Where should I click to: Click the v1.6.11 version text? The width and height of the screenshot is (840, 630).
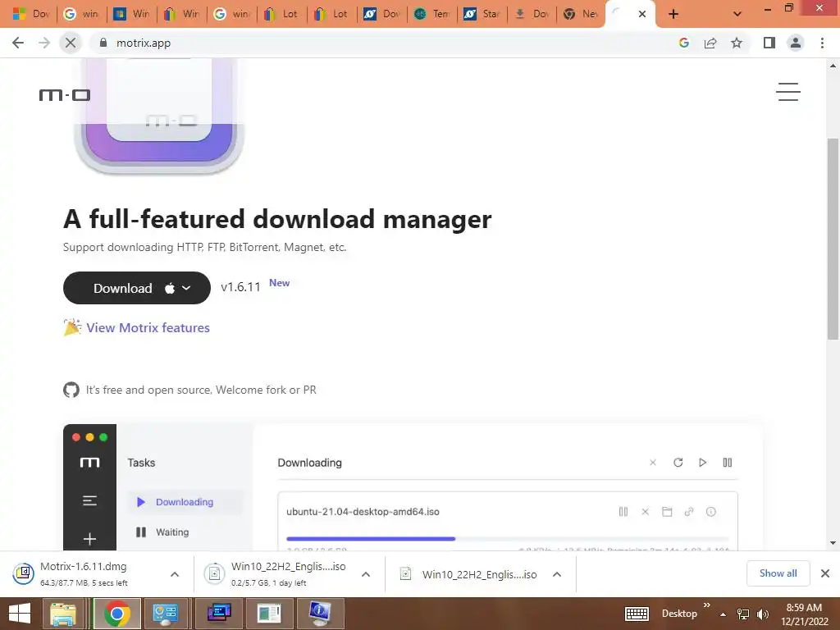tap(240, 287)
